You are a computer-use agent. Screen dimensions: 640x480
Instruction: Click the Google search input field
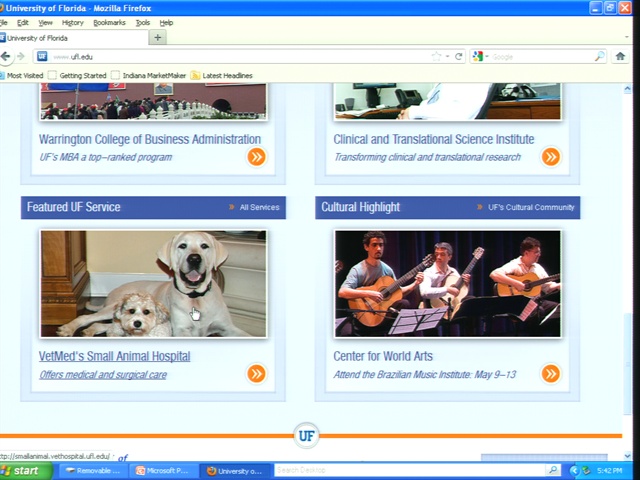(x=541, y=57)
